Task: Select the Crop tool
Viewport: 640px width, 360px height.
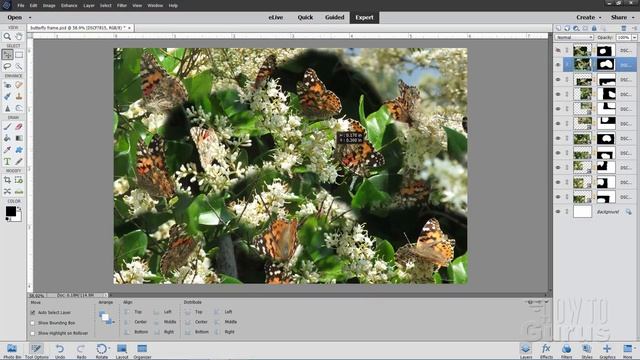Action: [x=7, y=180]
